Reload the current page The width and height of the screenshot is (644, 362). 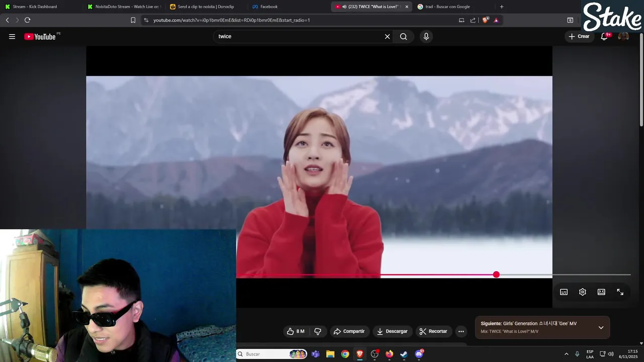pos(28,20)
